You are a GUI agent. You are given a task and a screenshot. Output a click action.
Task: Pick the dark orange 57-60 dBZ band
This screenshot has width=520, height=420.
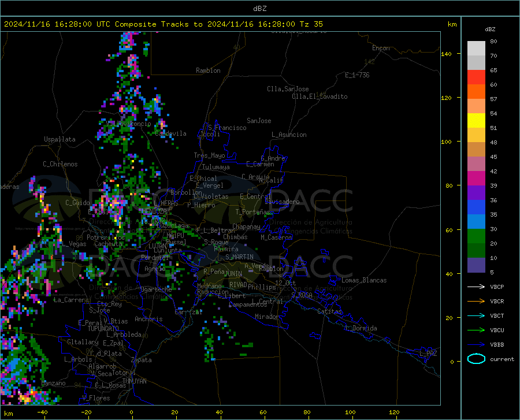click(476, 91)
